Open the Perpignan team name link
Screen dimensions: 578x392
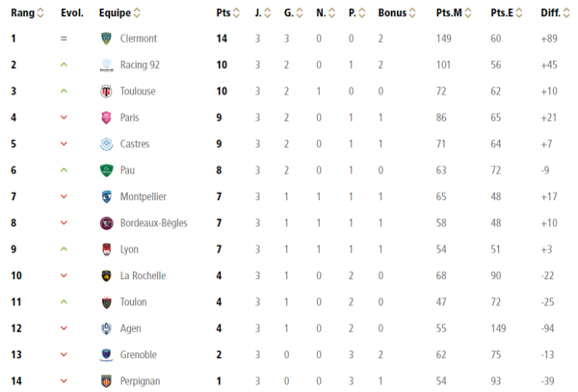(141, 381)
